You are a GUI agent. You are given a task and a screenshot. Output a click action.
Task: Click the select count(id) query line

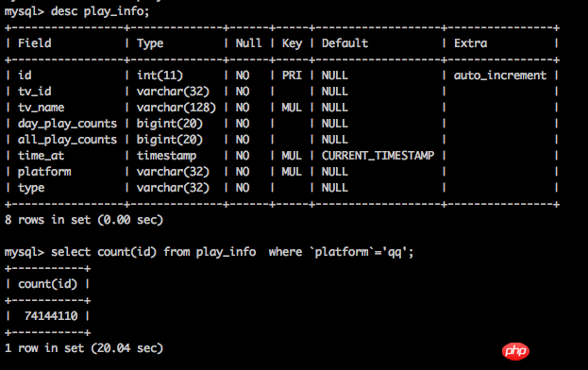(x=232, y=252)
